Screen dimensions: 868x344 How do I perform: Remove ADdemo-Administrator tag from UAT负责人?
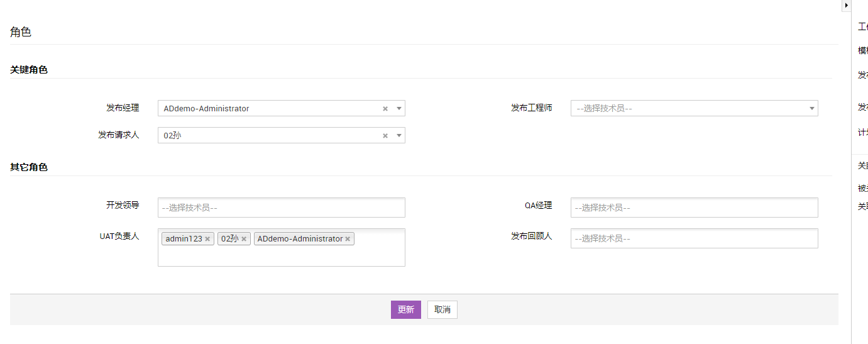348,239
